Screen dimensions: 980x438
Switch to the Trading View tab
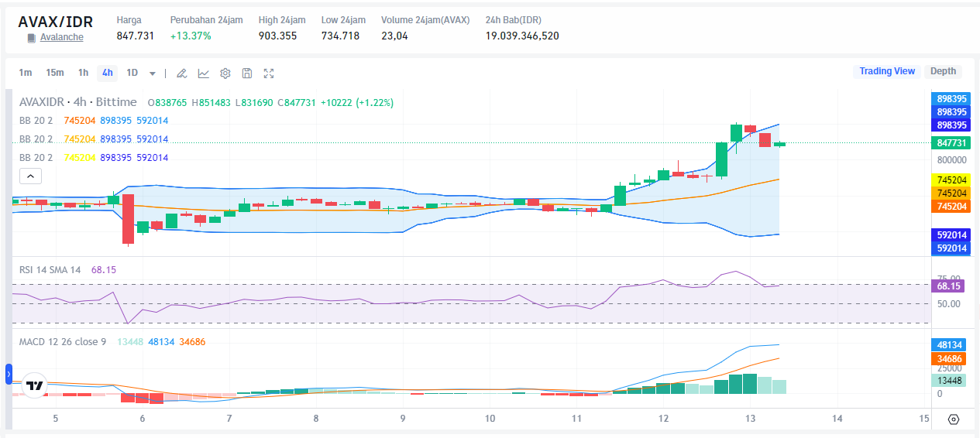click(x=887, y=71)
